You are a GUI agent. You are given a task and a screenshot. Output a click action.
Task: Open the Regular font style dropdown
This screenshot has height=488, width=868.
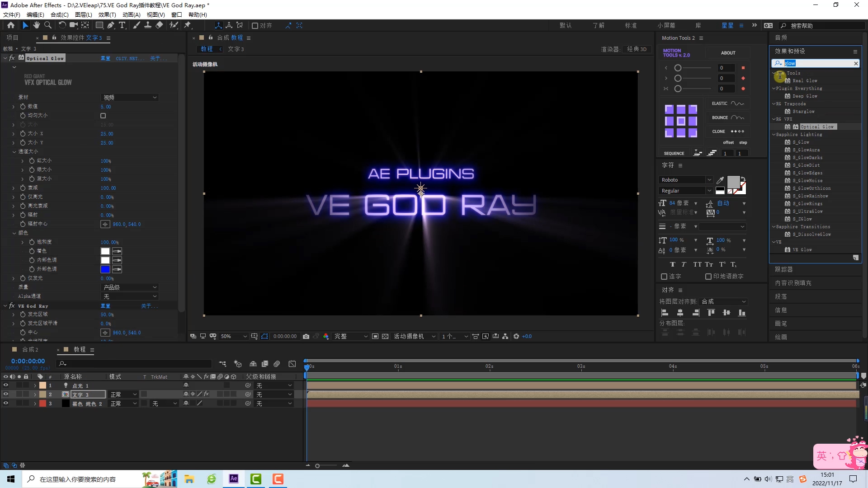click(x=686, y=191)
